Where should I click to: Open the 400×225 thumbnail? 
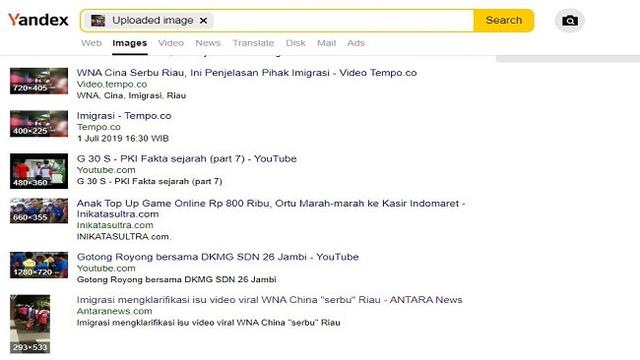point(39,124)
